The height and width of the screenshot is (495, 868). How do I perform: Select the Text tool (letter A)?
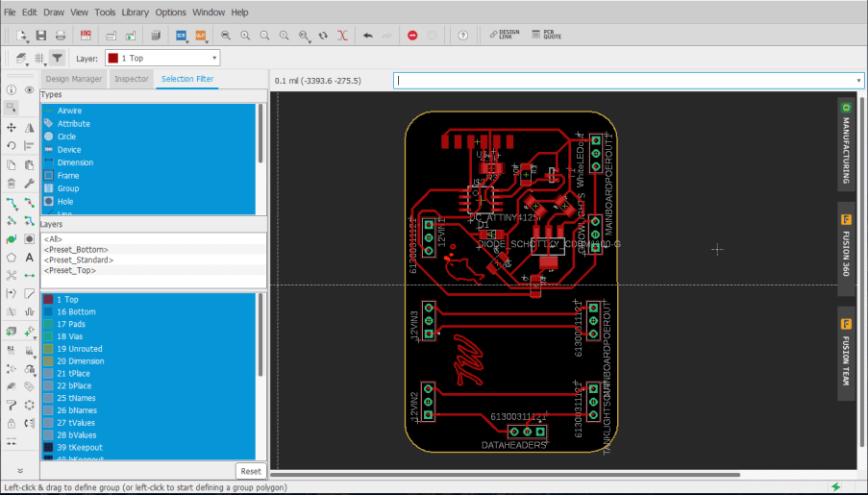30,257
